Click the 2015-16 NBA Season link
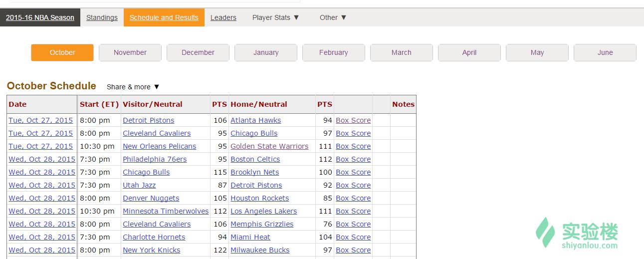644x259 pixels. point(40,17)
